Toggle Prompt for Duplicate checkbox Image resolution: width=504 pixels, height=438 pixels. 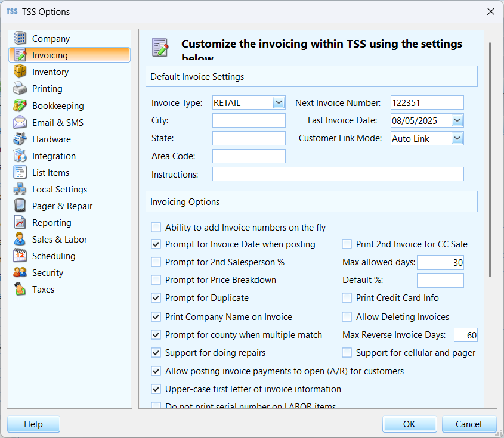(156, 298)
